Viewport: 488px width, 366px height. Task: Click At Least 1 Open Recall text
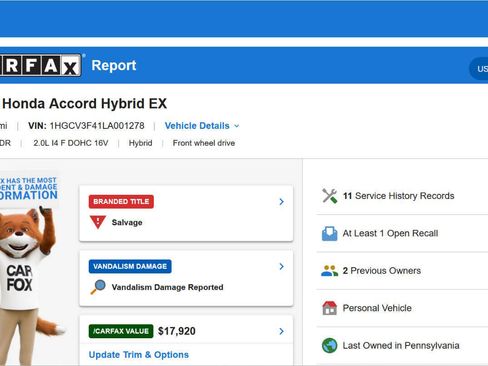(x=390, y=233)
